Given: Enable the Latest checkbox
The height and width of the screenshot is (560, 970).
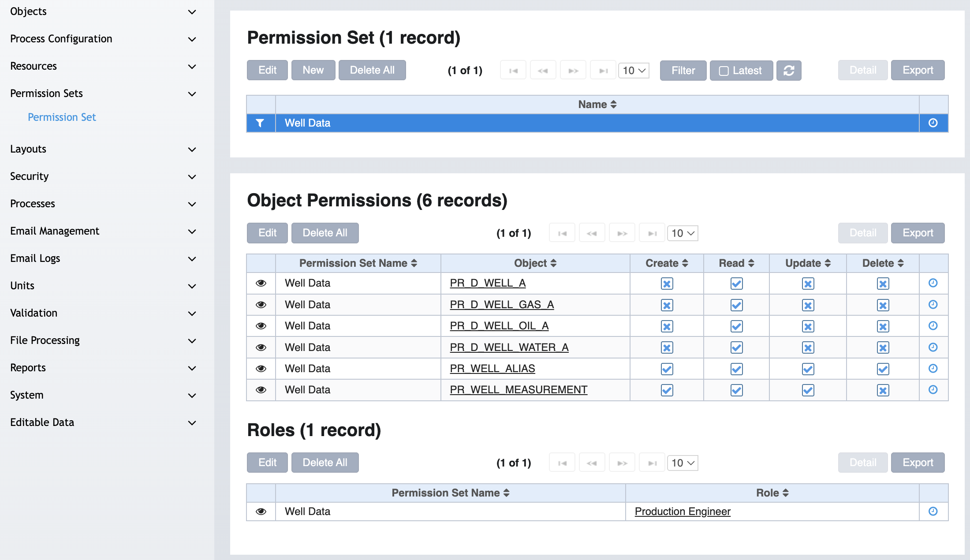Looking at the screenshot, I should point(724,71).
